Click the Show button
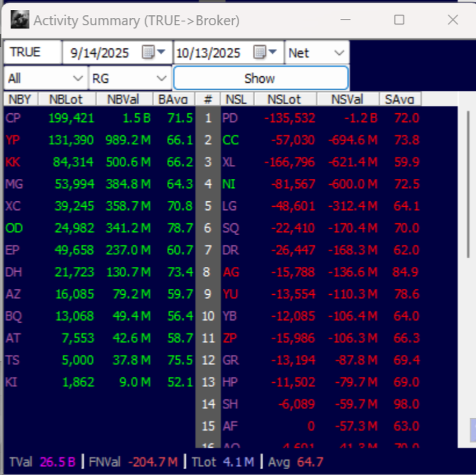This screenshot has height=475, width=476. tap(261, 78)
